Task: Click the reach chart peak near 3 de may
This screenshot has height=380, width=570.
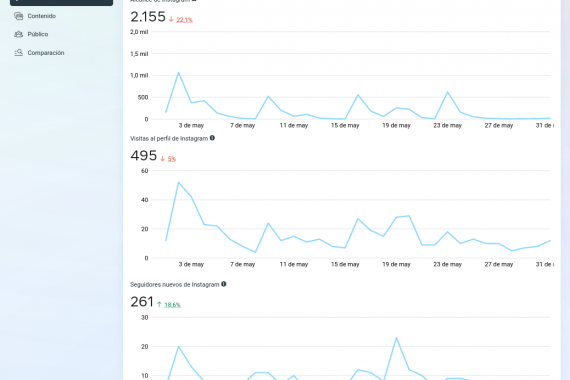Action: 178,73
